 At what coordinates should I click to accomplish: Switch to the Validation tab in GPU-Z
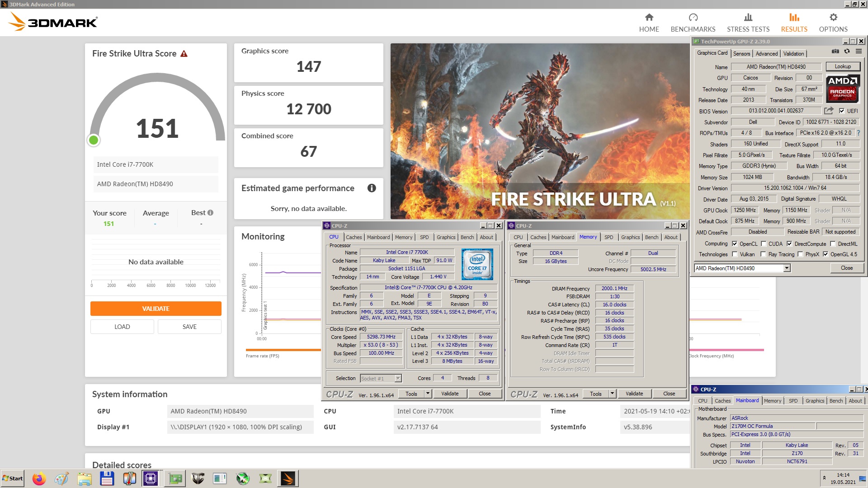[793, 54]
